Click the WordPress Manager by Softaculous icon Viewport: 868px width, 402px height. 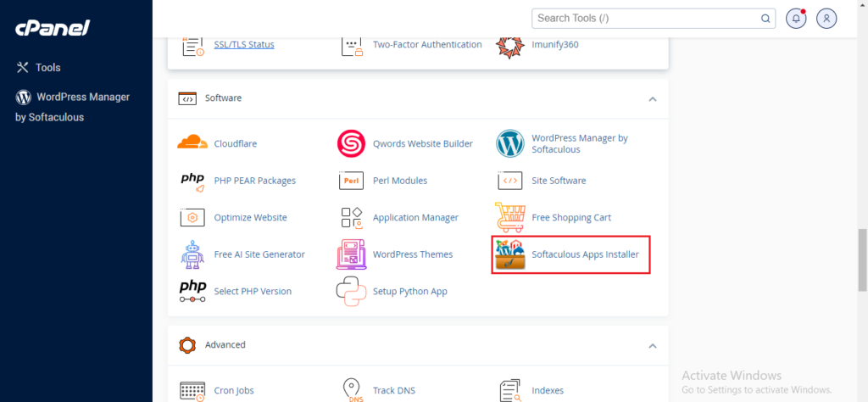coord(509,143)
